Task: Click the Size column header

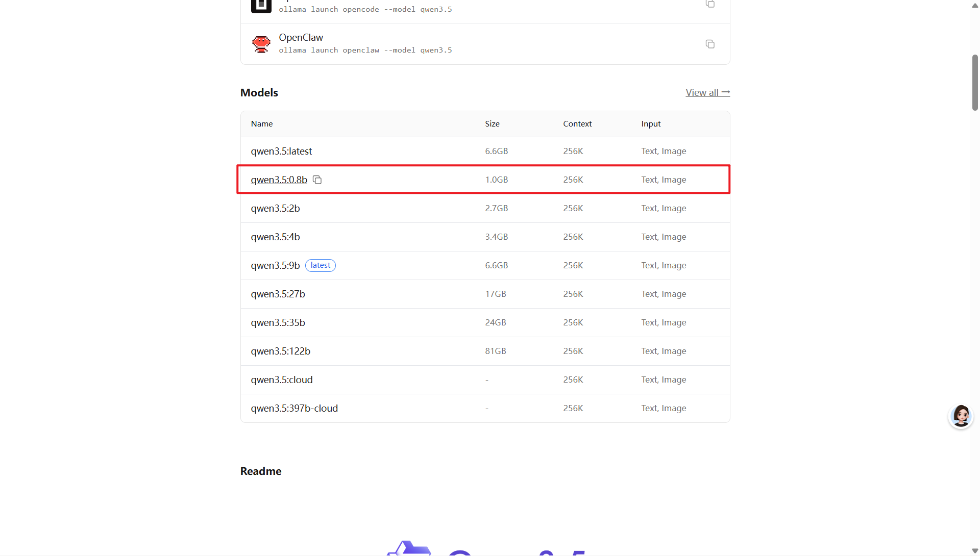Action: [492, 124]
